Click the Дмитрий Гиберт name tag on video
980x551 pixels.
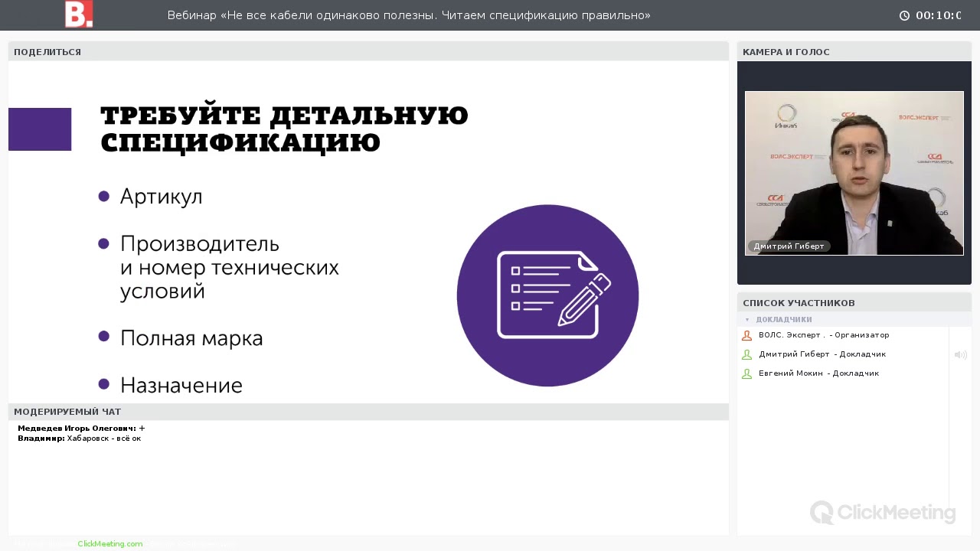[x=789, y=246]
